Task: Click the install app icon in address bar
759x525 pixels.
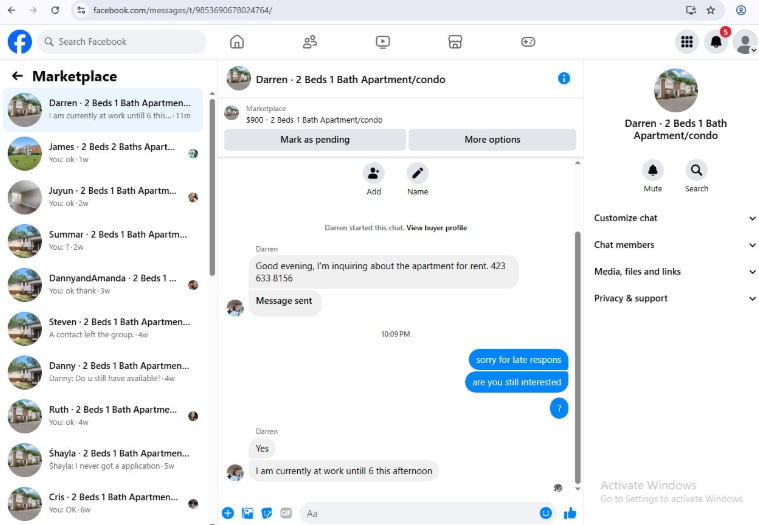Action: point(691,10)
